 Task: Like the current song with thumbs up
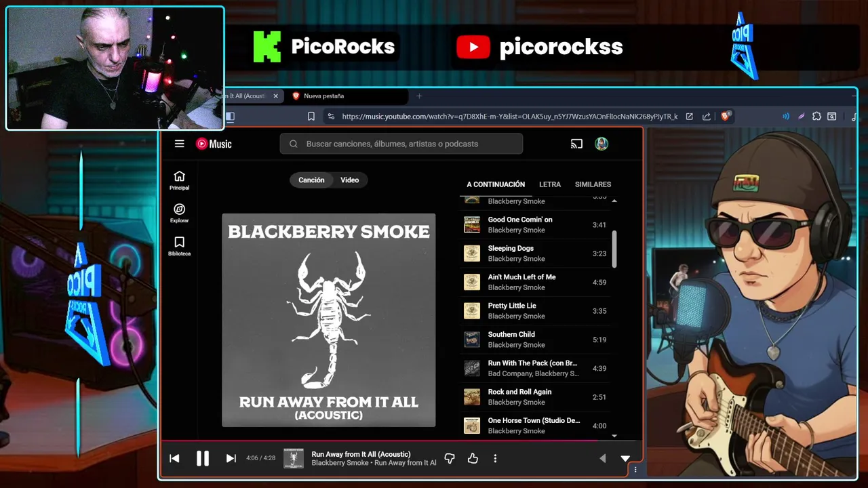coord(473,459)
